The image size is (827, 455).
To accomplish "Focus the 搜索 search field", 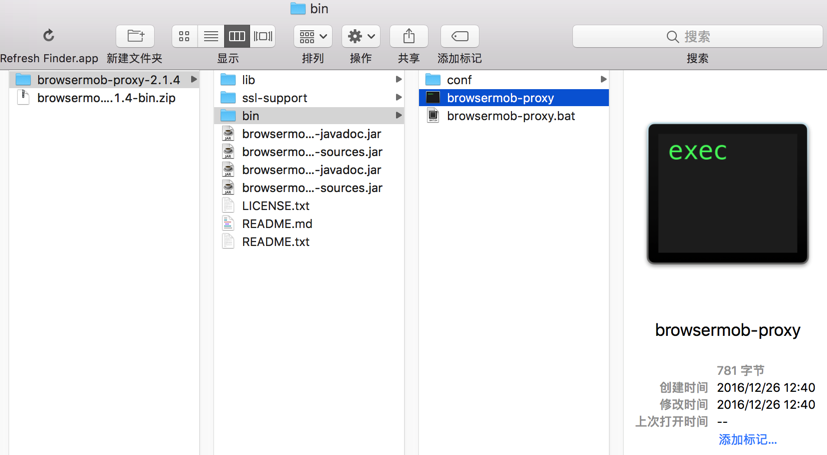I will [697, 36].
